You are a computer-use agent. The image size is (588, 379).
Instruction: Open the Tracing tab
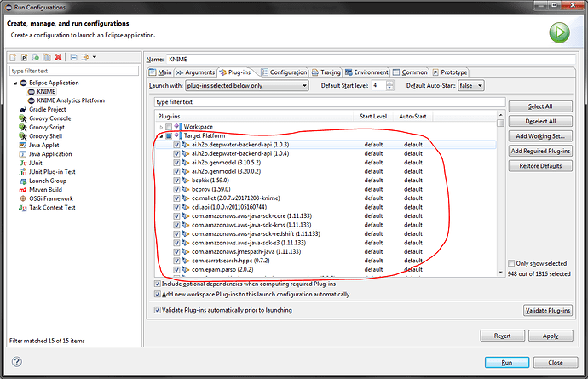pos(326,72)
